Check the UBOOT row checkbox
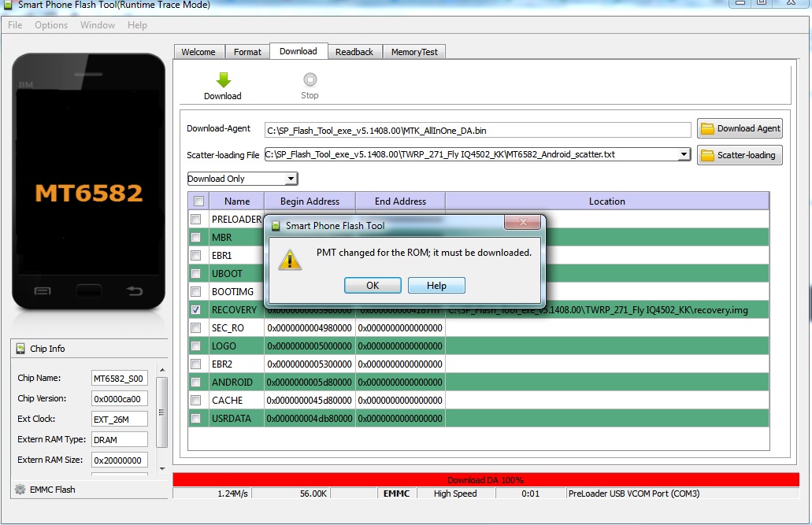Screen dimensions: 812x525 [196, 273]
